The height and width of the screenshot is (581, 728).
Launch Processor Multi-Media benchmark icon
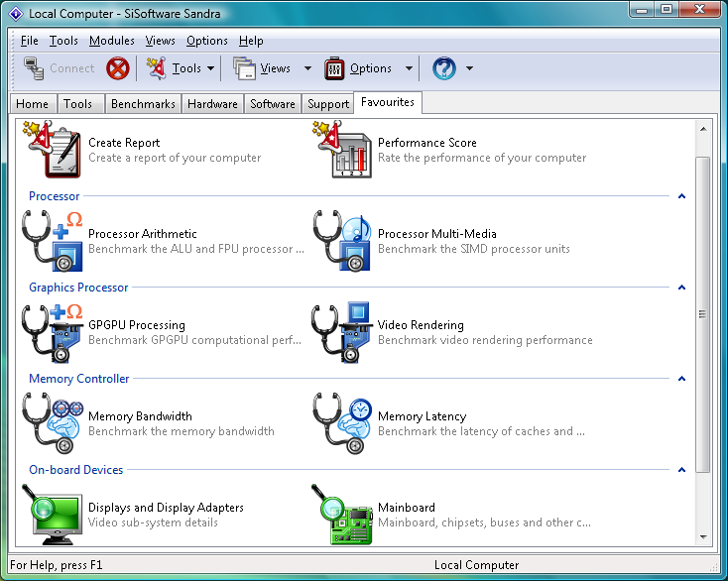click(342, 241)
